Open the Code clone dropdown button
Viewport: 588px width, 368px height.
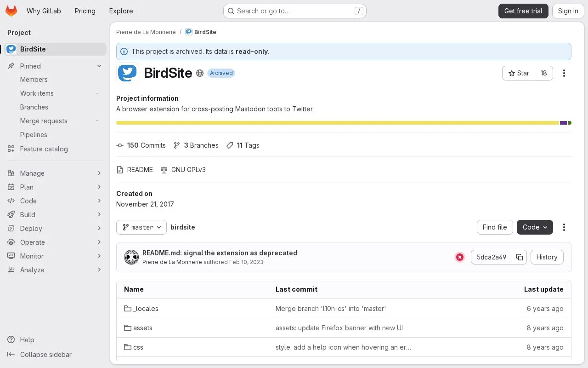(x=535, y=227)
